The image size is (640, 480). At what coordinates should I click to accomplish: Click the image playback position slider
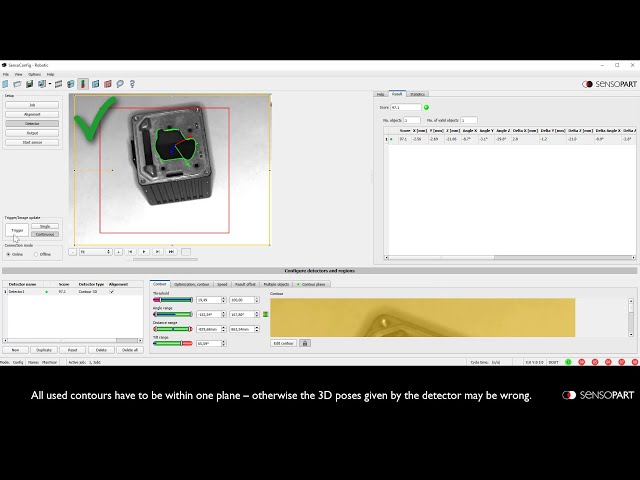click(x=165, y=259)
